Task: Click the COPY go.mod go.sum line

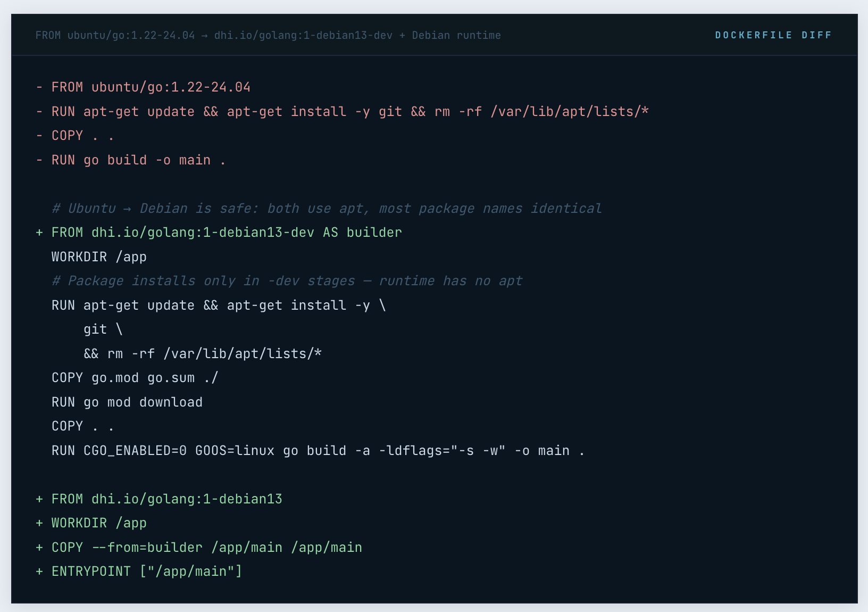Action: tap(135, 378)
